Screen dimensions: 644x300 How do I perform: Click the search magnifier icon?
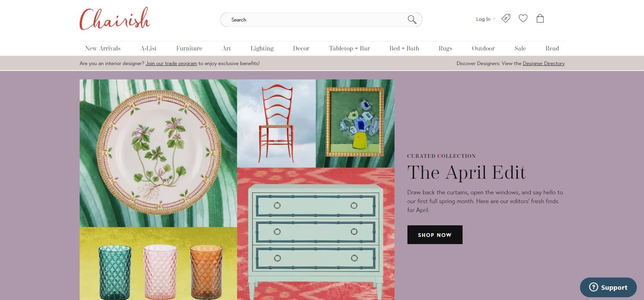(412, 20)
